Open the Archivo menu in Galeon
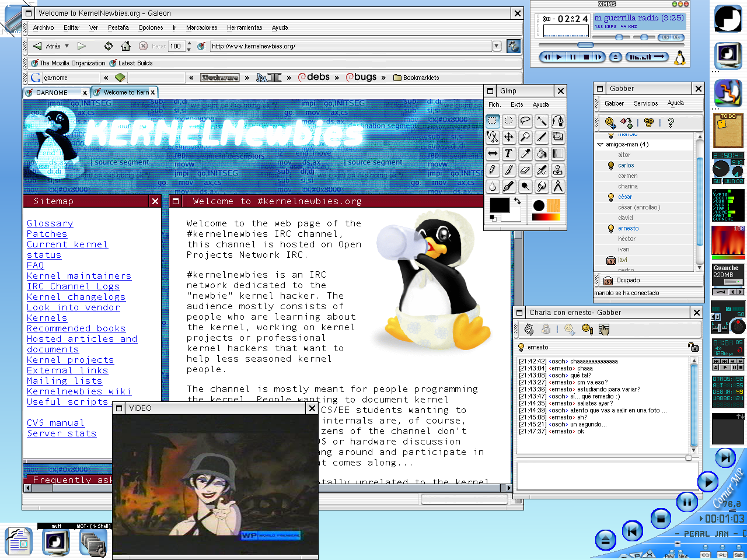 44,27
